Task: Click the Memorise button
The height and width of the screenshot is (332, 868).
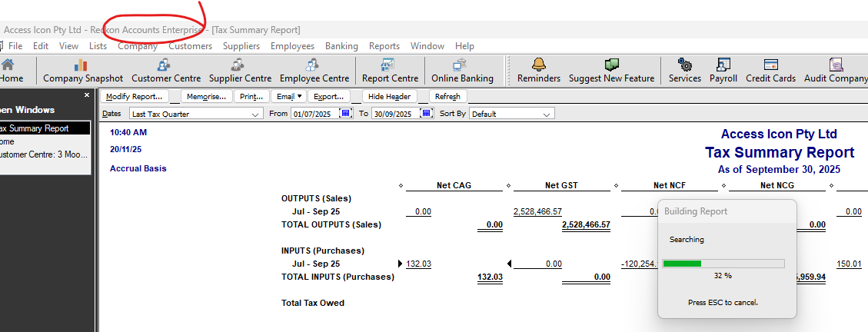Action: [x=207, y=96]
